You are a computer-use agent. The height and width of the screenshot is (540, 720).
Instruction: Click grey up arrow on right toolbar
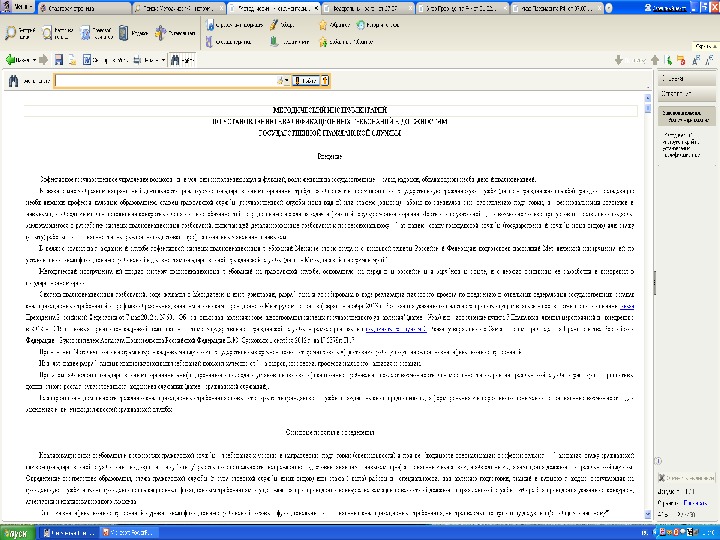tap(655, 60)
